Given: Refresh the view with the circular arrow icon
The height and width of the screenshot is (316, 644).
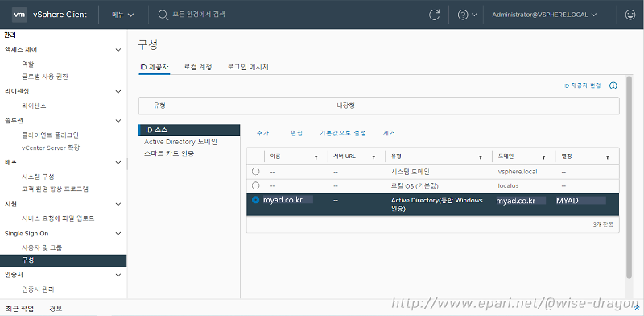Looking at the screenshot, I should pos(434,15).
